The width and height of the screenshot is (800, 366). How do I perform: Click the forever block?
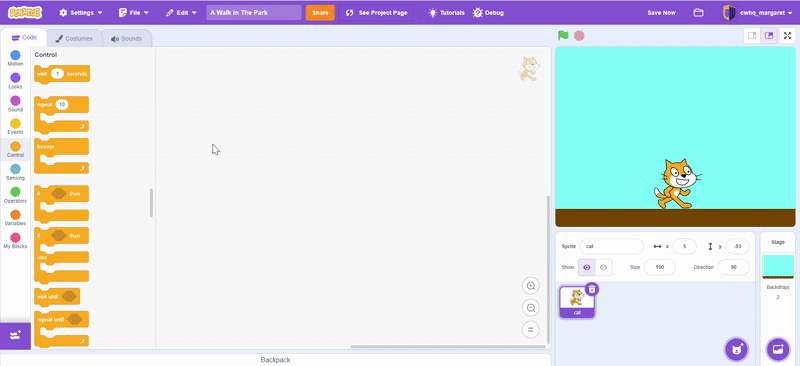pos(61,156)
